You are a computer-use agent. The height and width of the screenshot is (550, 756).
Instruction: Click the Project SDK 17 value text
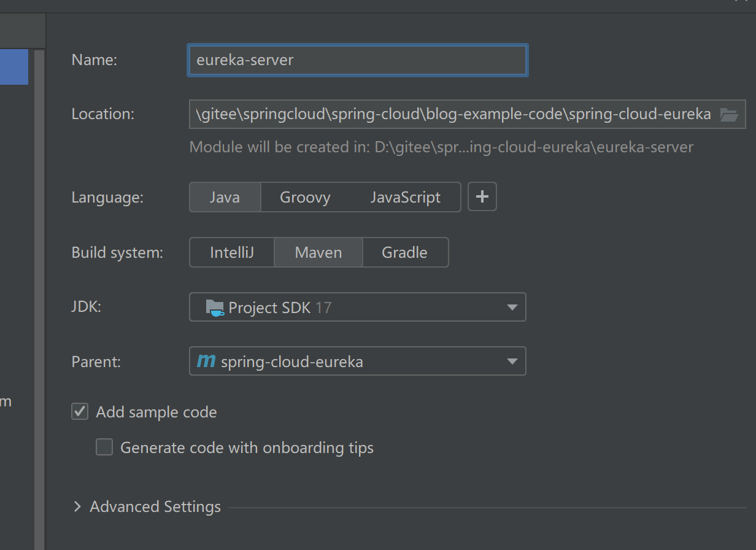pyautogui.click(x=280, y=308)
